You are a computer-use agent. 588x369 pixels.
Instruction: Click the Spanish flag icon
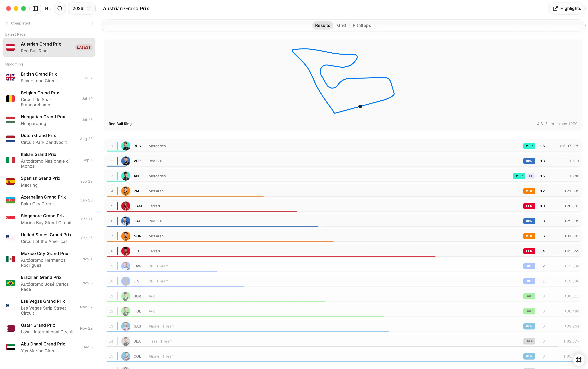[x=10, y=182]
